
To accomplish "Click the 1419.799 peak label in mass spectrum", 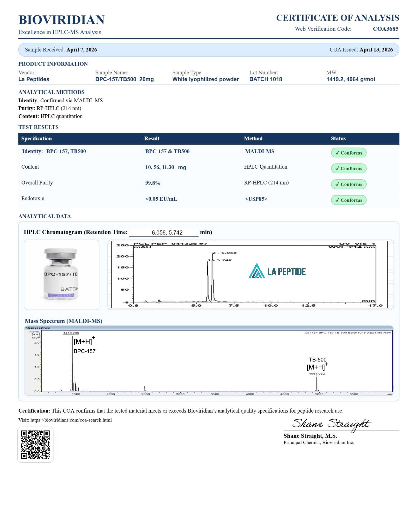I will click(71, 333).
